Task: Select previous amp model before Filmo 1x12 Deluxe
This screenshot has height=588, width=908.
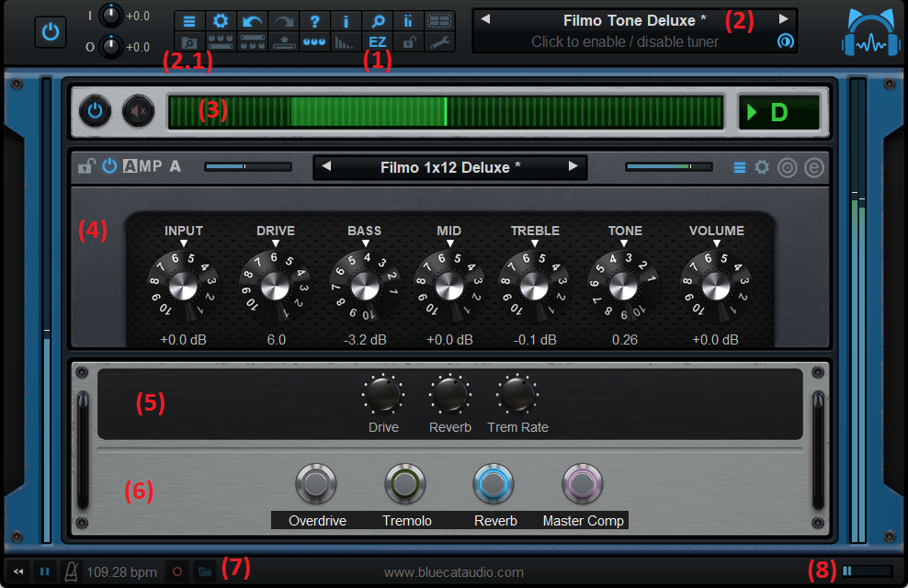Action: tap(326, 166)
